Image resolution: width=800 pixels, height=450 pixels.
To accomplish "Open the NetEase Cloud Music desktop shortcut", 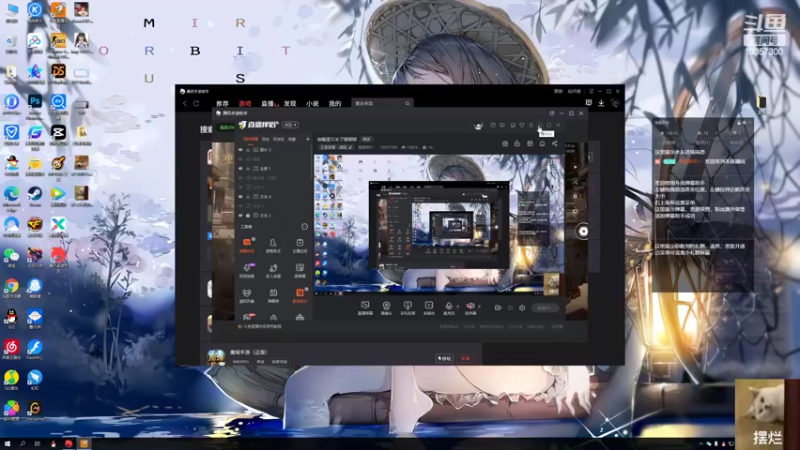I will point(11,349).
